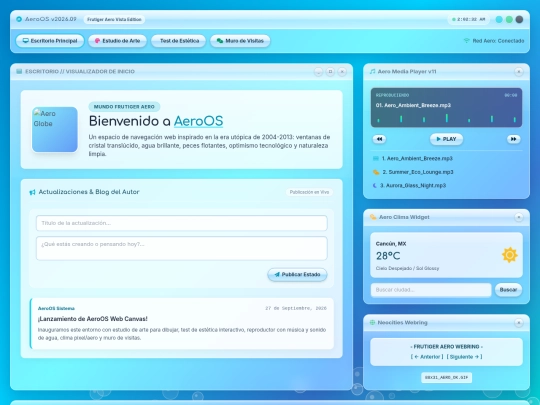Click PLAY in Aero Media Player

click(x=446, y=139)
